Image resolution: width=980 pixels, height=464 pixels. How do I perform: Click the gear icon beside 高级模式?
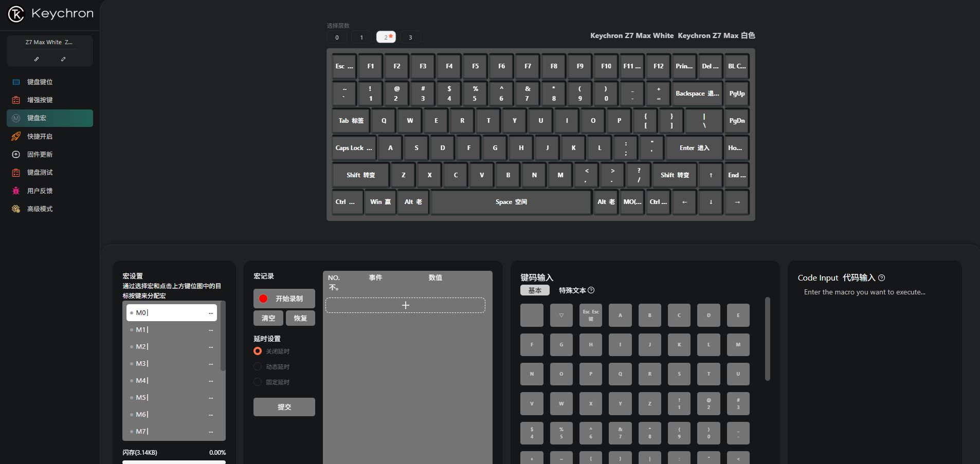click(16, 209)
